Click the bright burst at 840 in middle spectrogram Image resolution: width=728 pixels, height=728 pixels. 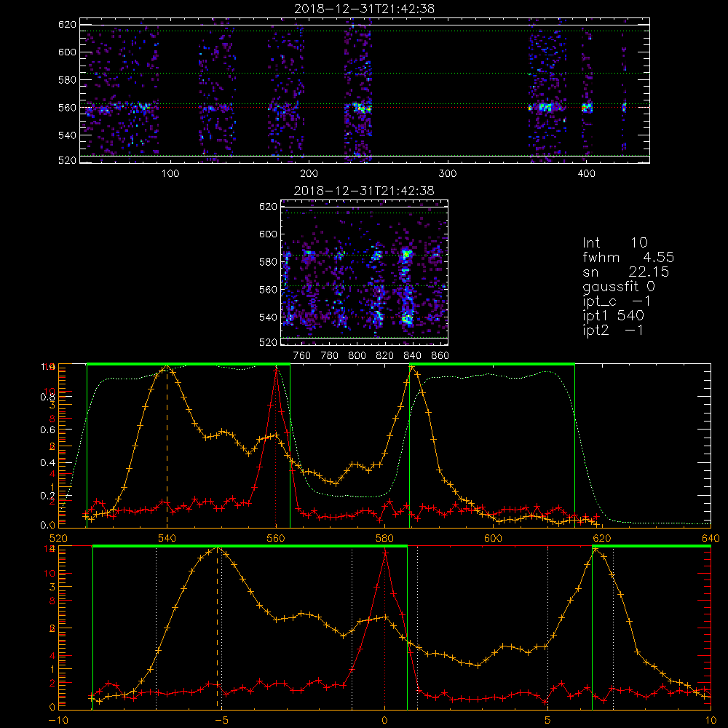point(407,254)
